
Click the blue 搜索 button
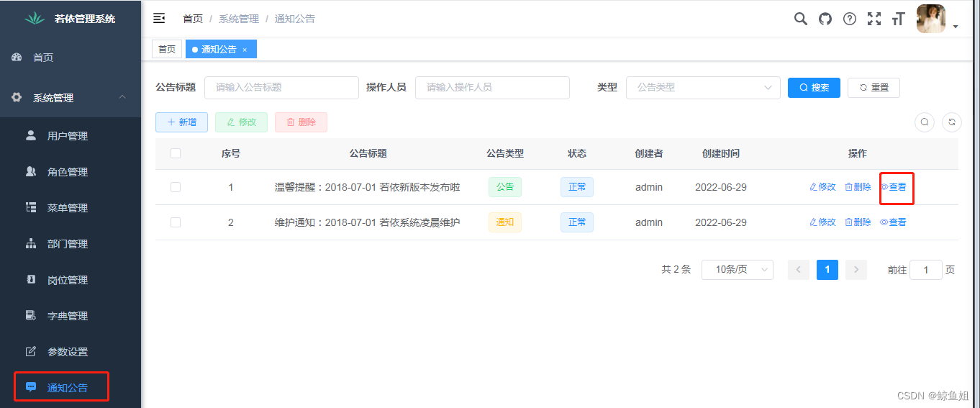tap(814, 88)
